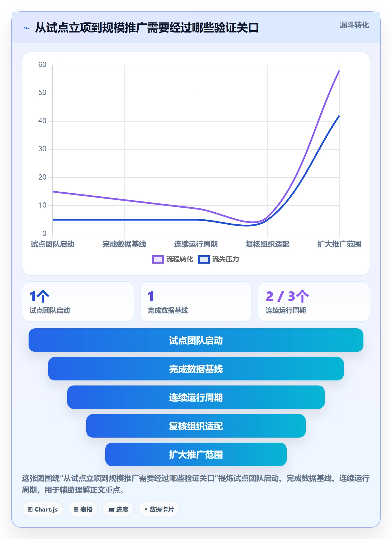Click the 漏斗转化 label in the header
The image size is (392, 539).
click(x=354, y=25)
